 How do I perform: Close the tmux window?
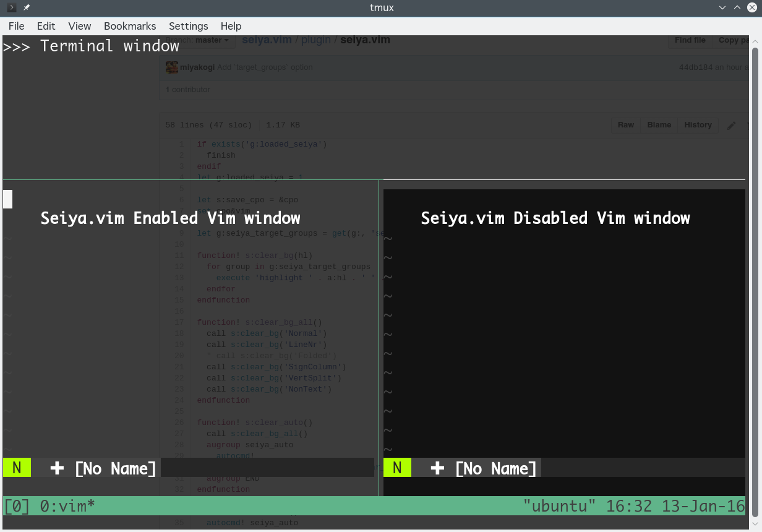point(752,7)
